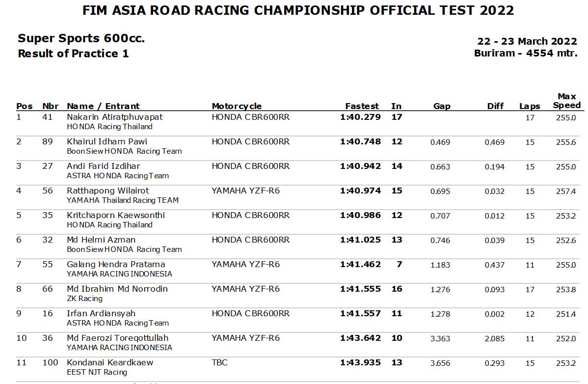Select the Super Sports 600cc. heading
The height and width of the screenshot is (384, 588).
tap(81, 38)
